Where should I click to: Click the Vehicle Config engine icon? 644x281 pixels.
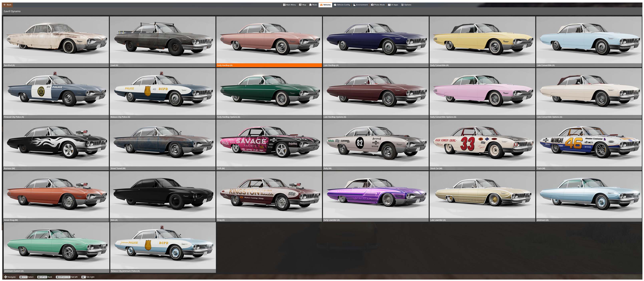pyautogui.click(x=335, y=5)
